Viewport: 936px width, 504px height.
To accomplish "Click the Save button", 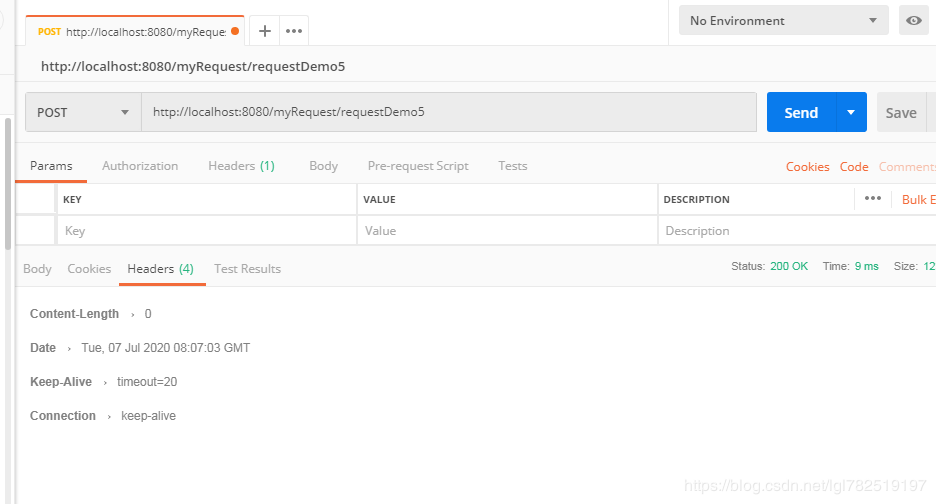I will click(x=901, y=112).
